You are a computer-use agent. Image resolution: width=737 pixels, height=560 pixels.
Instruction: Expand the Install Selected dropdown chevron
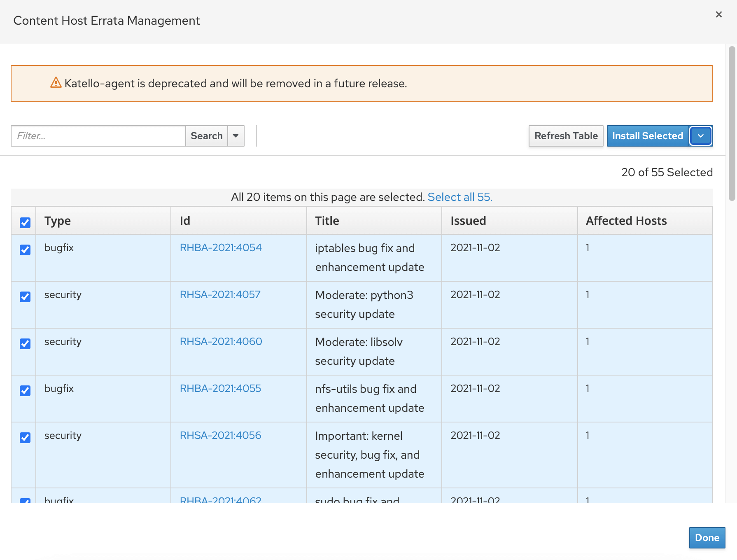700,136
